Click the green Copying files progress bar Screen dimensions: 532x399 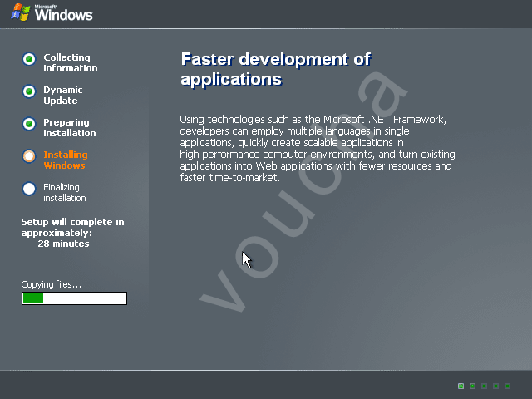click(74, 298)
